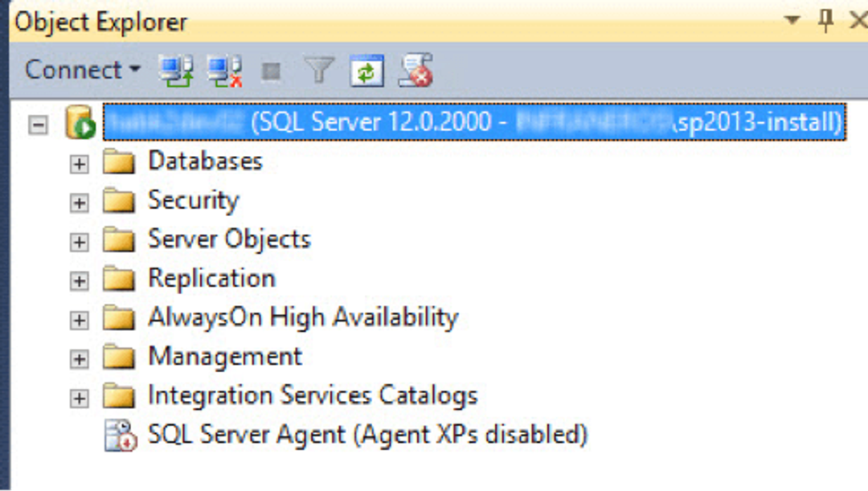The height and width of the screenshot is (491, 868).
Task: Select the Management tree label
Action: coord(225,357)
